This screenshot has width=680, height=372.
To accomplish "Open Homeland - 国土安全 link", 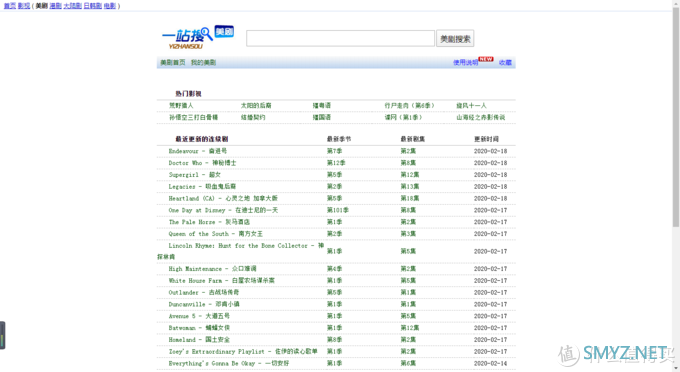I will (199, 339).
